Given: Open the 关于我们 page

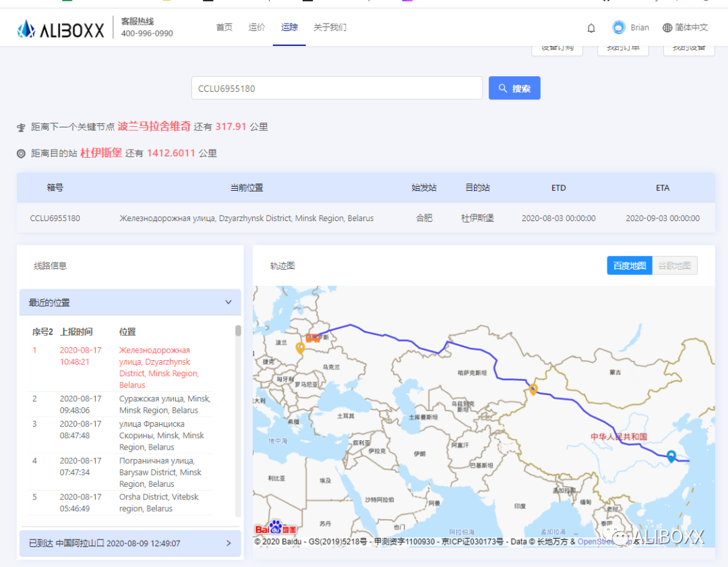Looking at the screenshot, I should (x=330, y=28).
